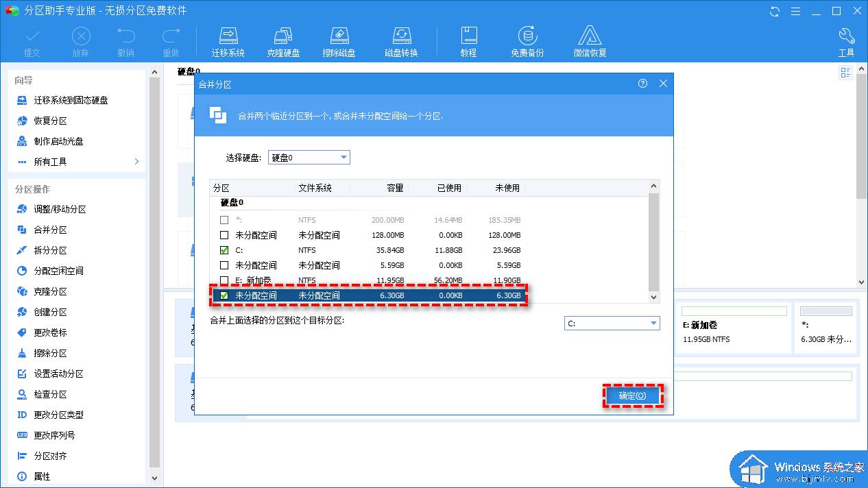Open the 微信恢复 tool
Screen dimensions: 868x488
590,41
